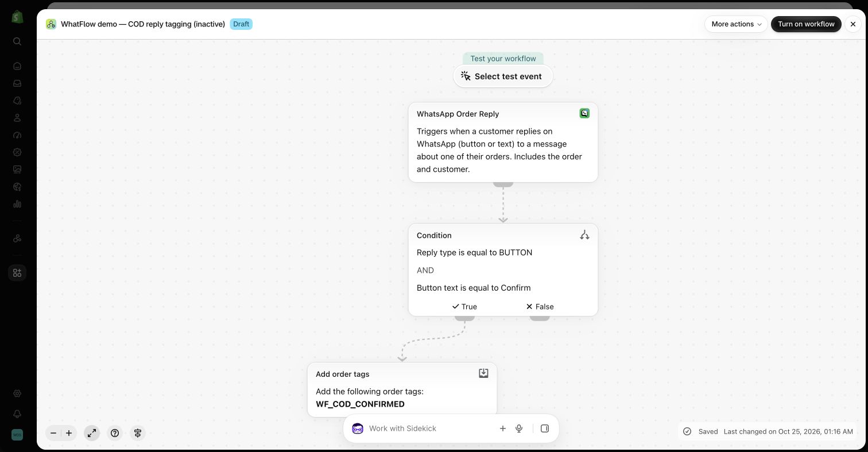
Task: Click Turn on workflow button
Action: click(806, 24)
